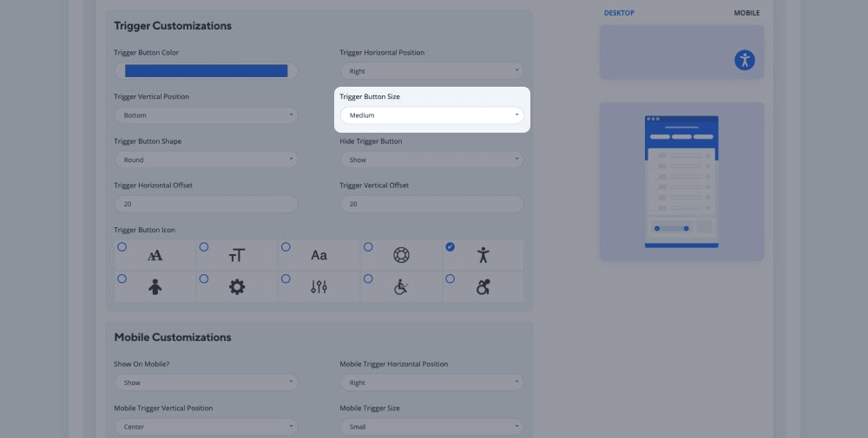Expand the Mobile Trigger Size dropdown
Image resolution: width=868 pixels, height=438 pixels.
pyautogui.click(x=431, y=427)
